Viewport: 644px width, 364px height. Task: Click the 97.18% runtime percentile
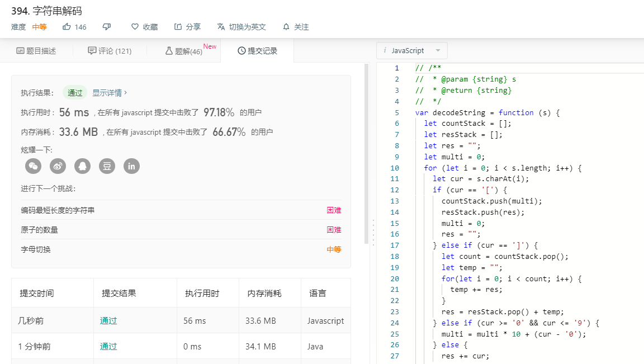219,112
